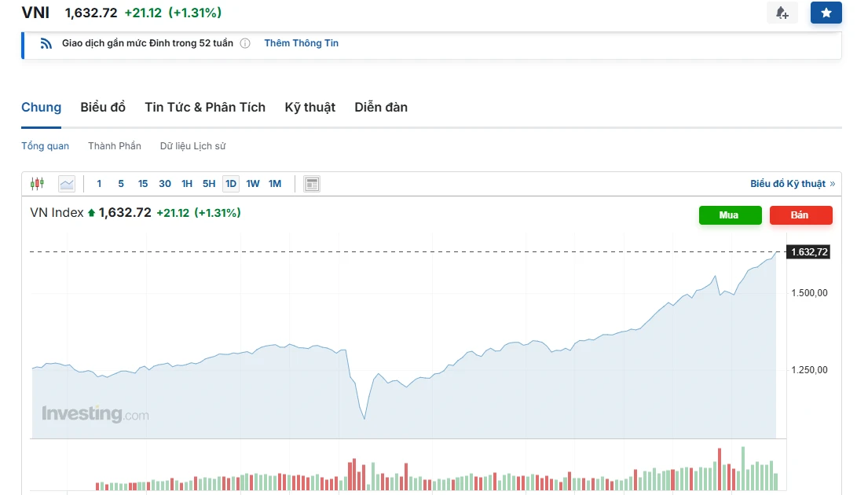868x495 pixels.
Task: Switch the chart interval to 1W
Action: tap(253, 184)
